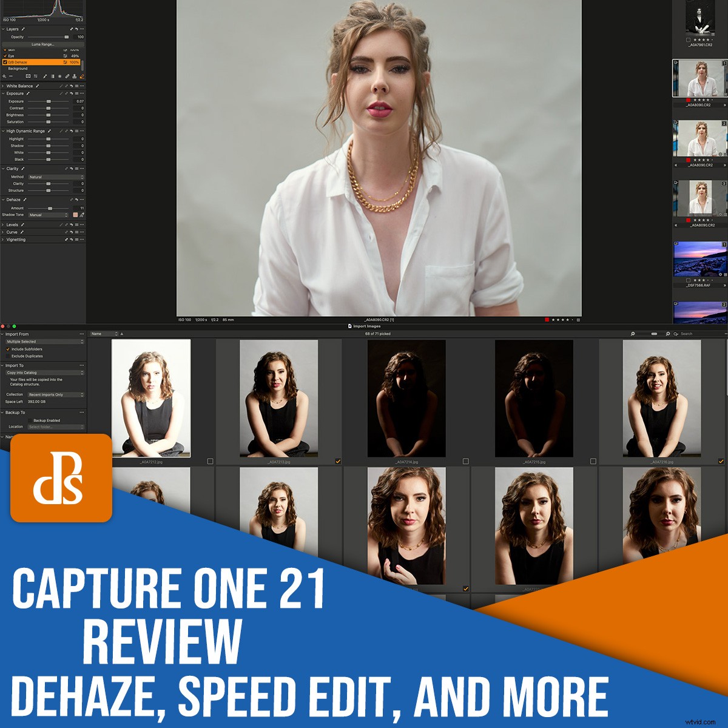
Task: Remove the selected layer using the minus icon
Action: pyautogui.click(x=10, y=76)
